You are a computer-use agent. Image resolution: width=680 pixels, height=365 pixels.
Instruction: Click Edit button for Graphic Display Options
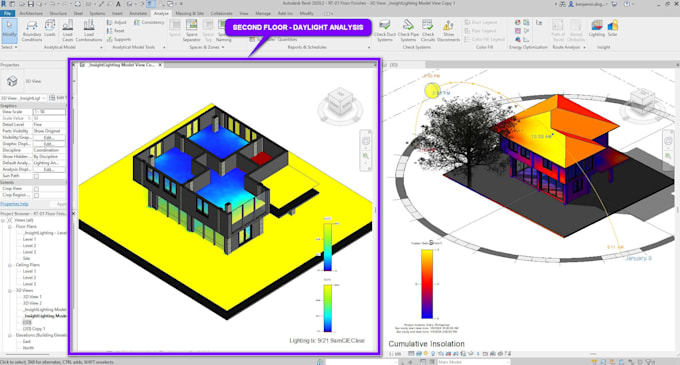pyautogui.click(x=49, y=144)
